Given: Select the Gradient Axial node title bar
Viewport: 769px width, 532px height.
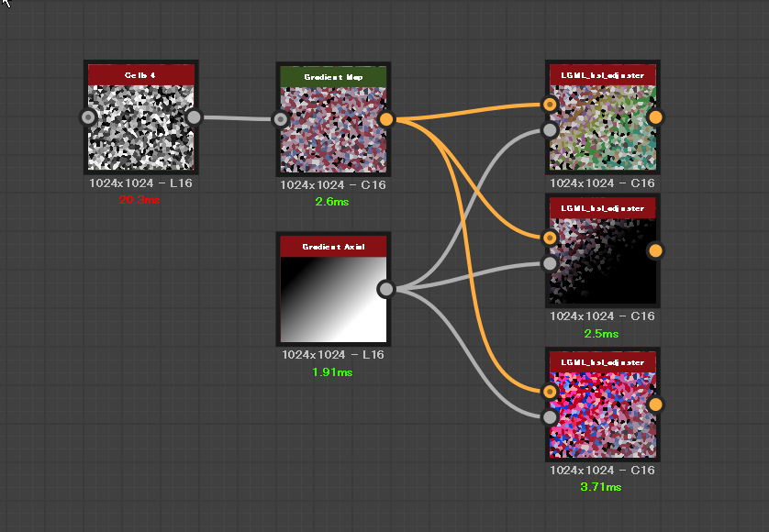Looking at the screenshot, I should coord(334,247).
